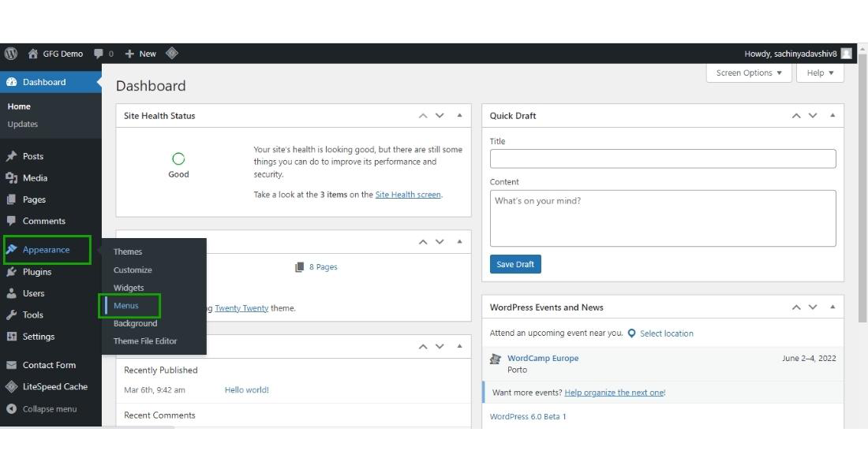Click the Save Draft button
868x473 pixels.
pyautogui.click(x=514, y=264)
